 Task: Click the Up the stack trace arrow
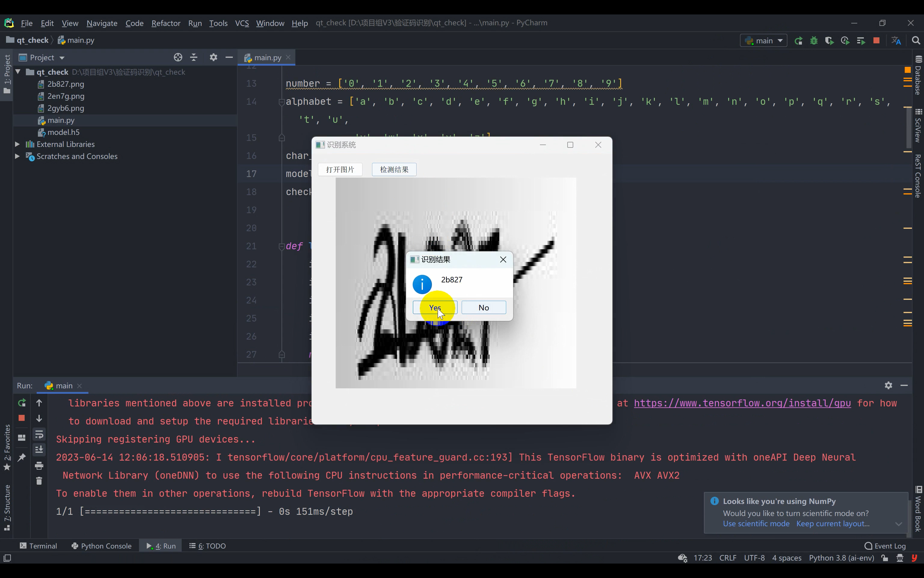tap(39, 403)
